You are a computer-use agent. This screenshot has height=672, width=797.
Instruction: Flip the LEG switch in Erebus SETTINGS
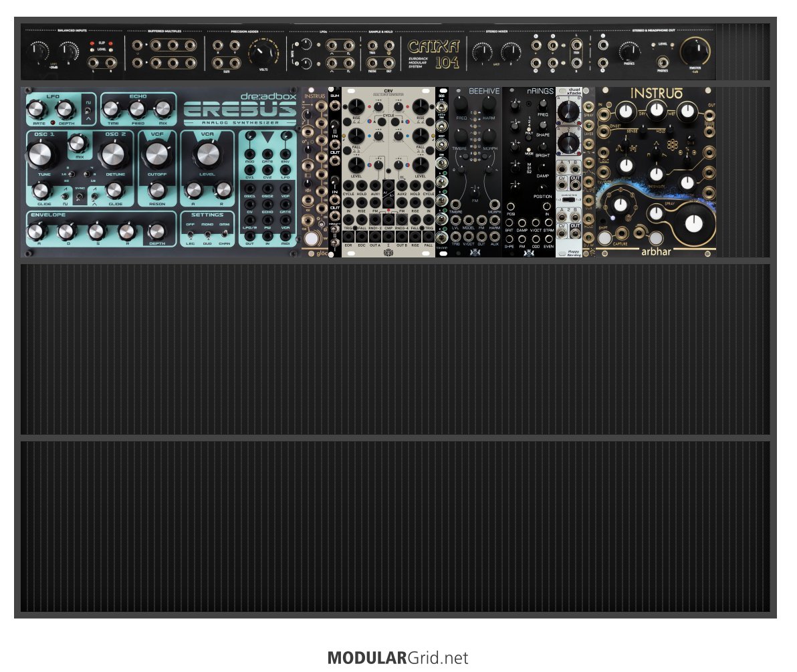click(x=190, y=235)
